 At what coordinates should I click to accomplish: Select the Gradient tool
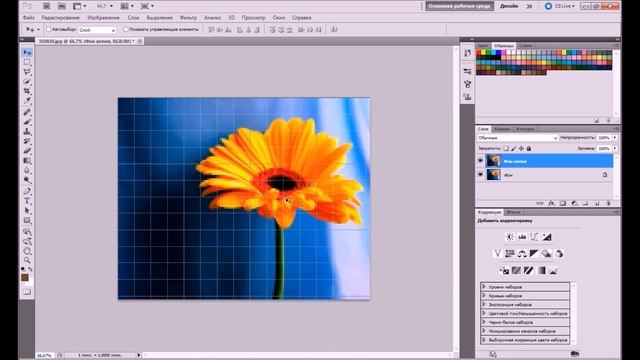(x=27, y=160)
